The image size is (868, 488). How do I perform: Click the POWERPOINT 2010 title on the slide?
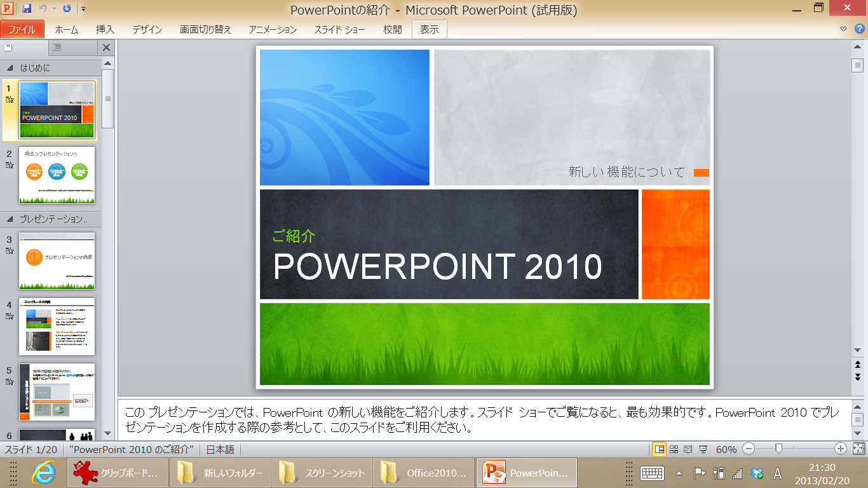click(x=437, y=267)
